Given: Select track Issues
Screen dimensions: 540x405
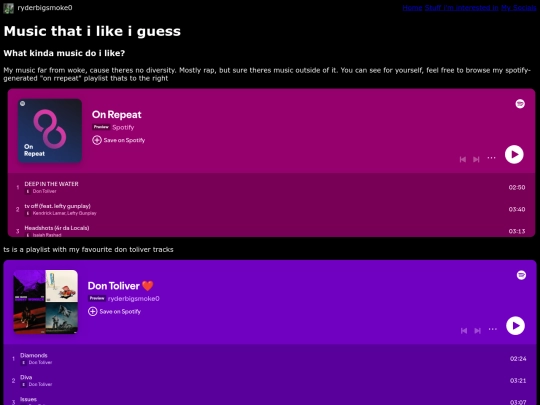Looking at the screenshot, I should [x=29, y=399].
